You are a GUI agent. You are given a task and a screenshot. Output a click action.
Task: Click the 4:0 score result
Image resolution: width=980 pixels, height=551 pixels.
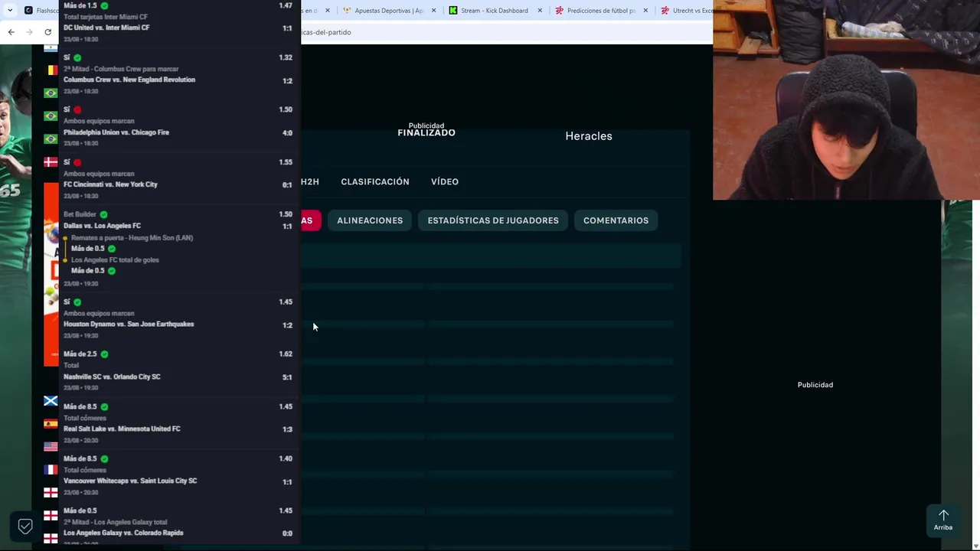click(x=287, y=133)
